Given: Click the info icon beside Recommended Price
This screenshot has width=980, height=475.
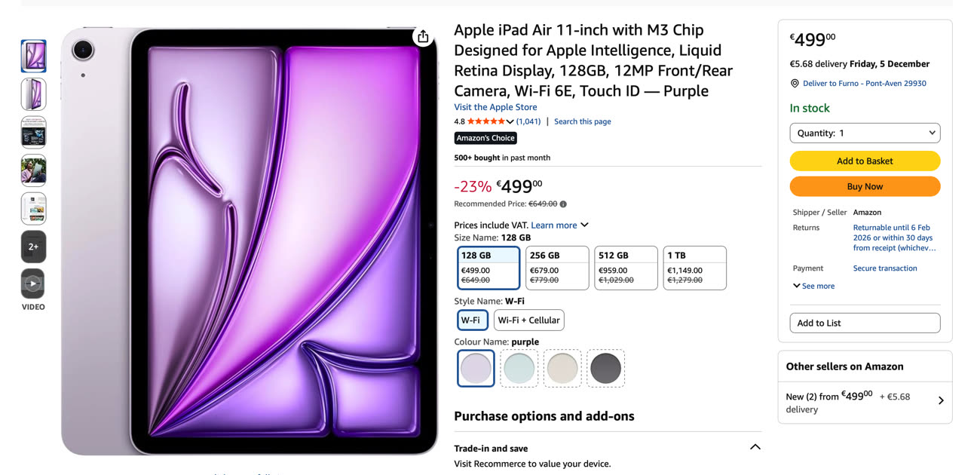Looking at the screenshot, I should pos(563,204).
